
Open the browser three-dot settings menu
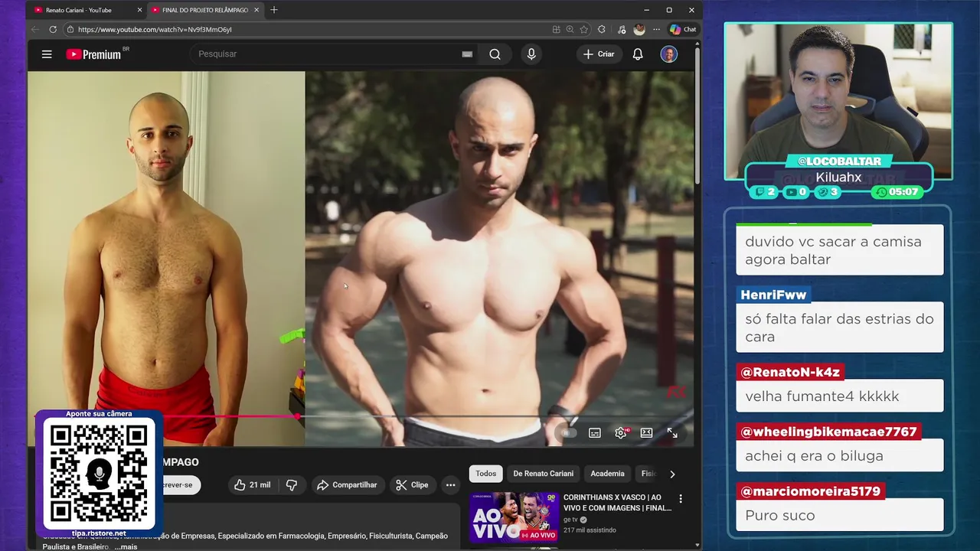point(657,29)
